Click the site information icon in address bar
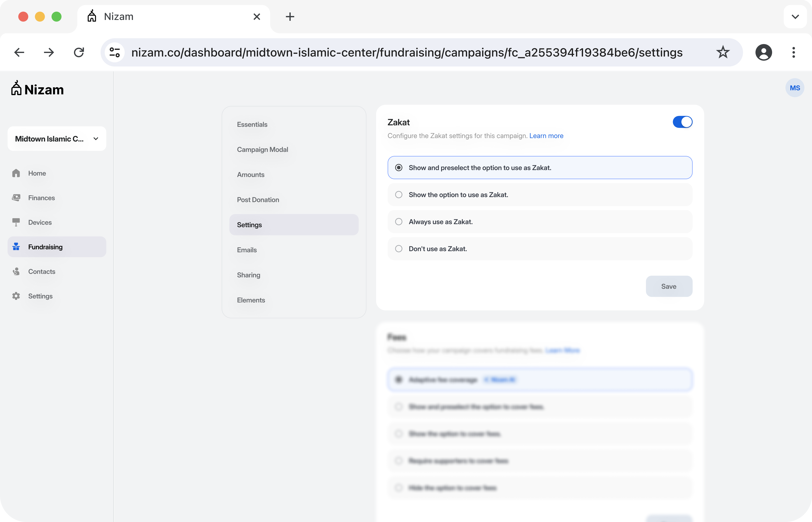This screenshot has width=812, height=522. click(x=115, y=52)
